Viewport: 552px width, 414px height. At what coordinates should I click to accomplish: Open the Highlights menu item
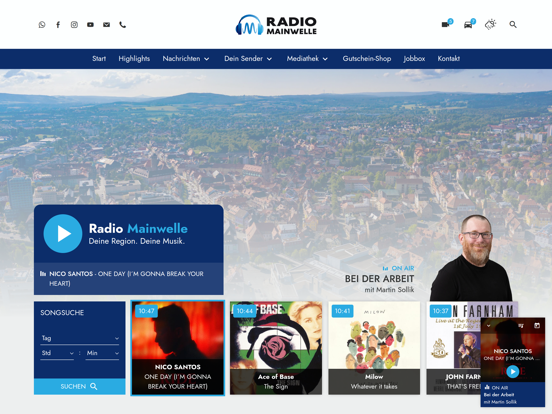(x=134, y=59)
